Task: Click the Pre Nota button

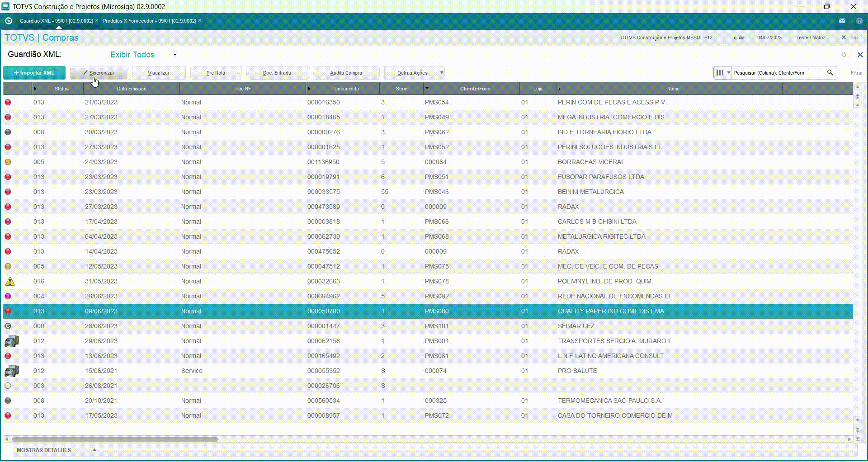Action: (216, 73)
